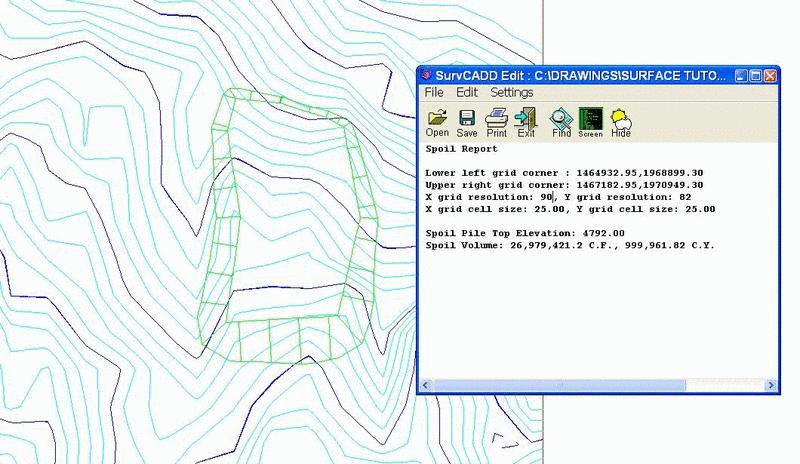Click the 'Spoil Report' heading text

tap(461, 149)
